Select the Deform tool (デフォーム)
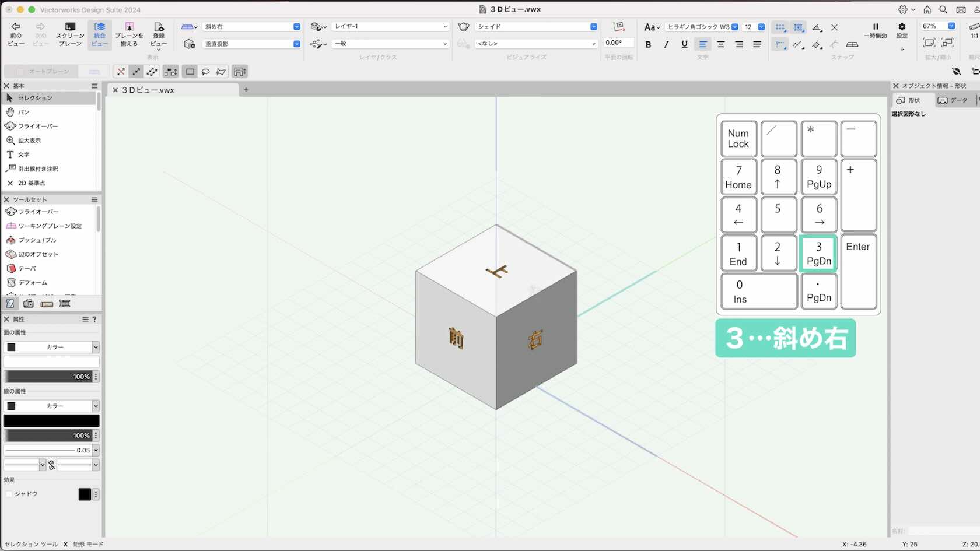 coord(50,282)
